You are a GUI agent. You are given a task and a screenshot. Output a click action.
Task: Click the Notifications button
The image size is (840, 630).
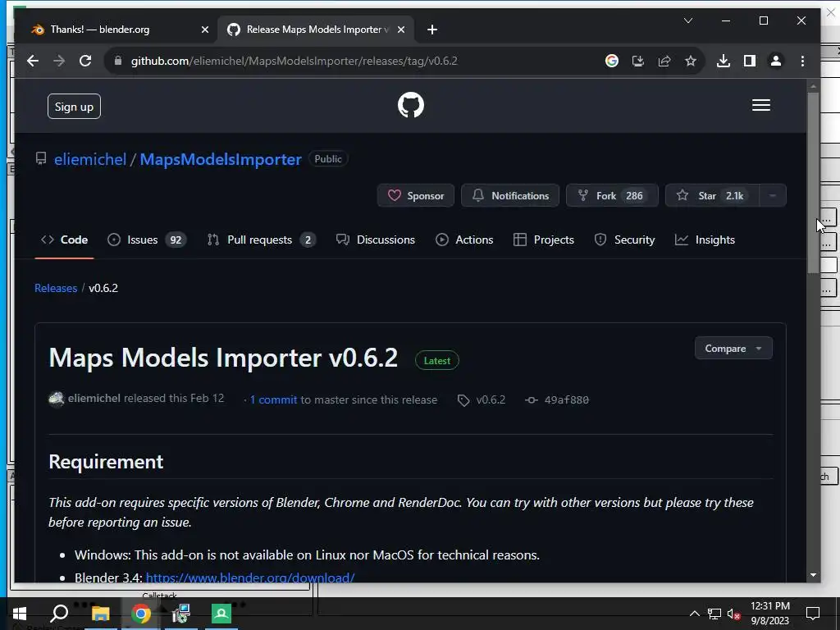click(510, 195)
